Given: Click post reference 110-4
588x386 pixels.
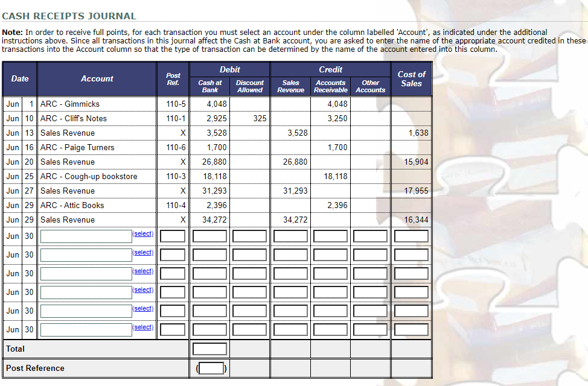Looking at the screenshot, I should [176, 206].
